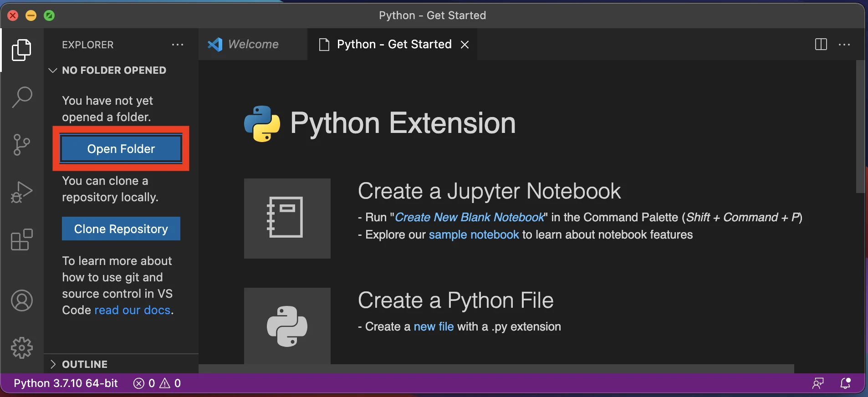
Task: Click Create a Python File heading
Action: (456, 300)
